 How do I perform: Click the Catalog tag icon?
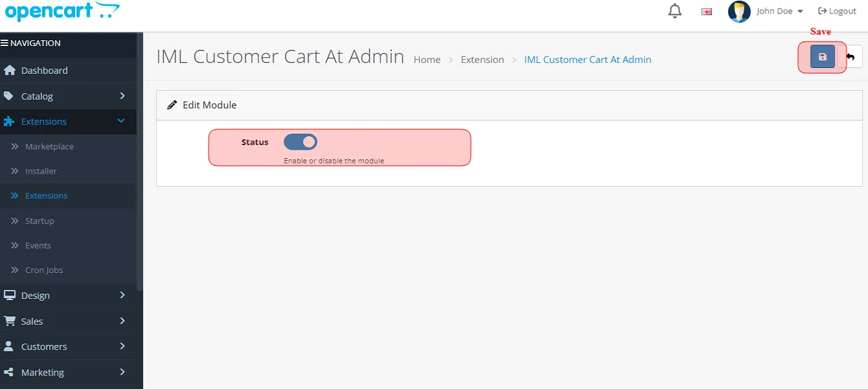point(8,96)
